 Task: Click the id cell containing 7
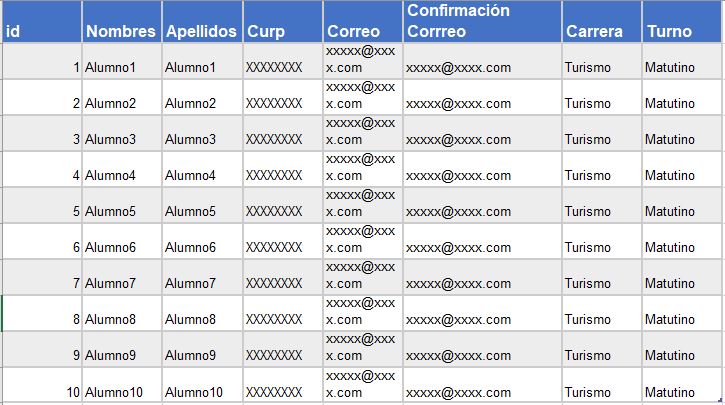coord(41,284)
